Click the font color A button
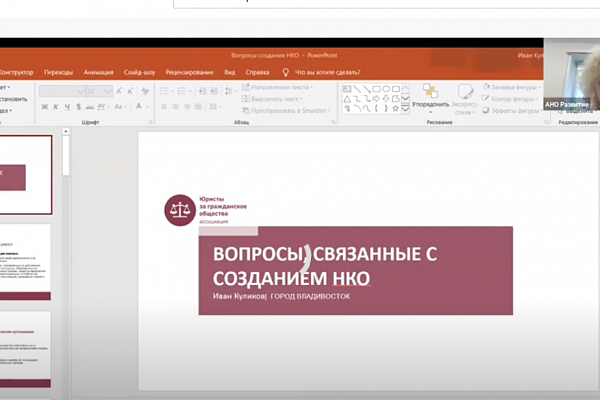 pyautogui.click(x=139, y=107)
